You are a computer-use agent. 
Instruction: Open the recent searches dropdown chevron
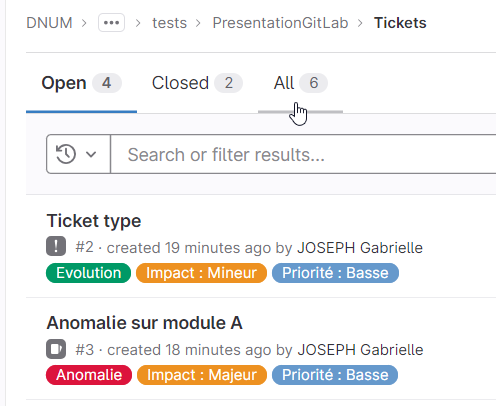click(x=91, y=154)
